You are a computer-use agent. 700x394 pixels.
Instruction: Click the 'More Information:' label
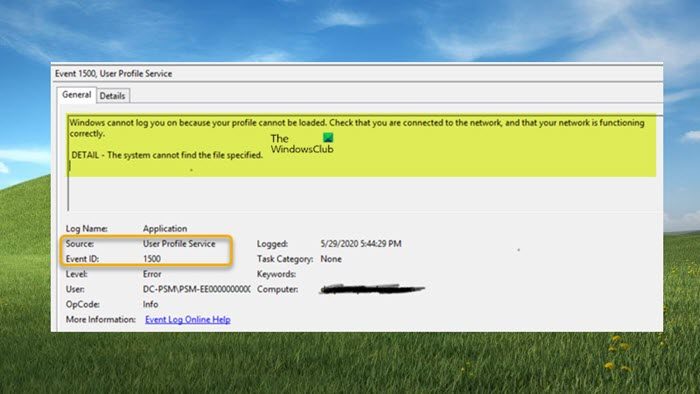click(x=100, y=319)
